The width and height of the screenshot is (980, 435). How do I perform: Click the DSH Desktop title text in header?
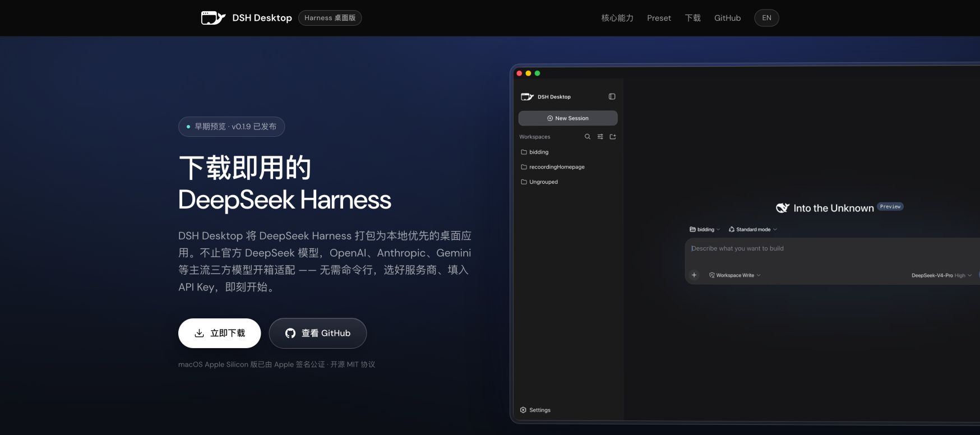[x=262, y=18]
